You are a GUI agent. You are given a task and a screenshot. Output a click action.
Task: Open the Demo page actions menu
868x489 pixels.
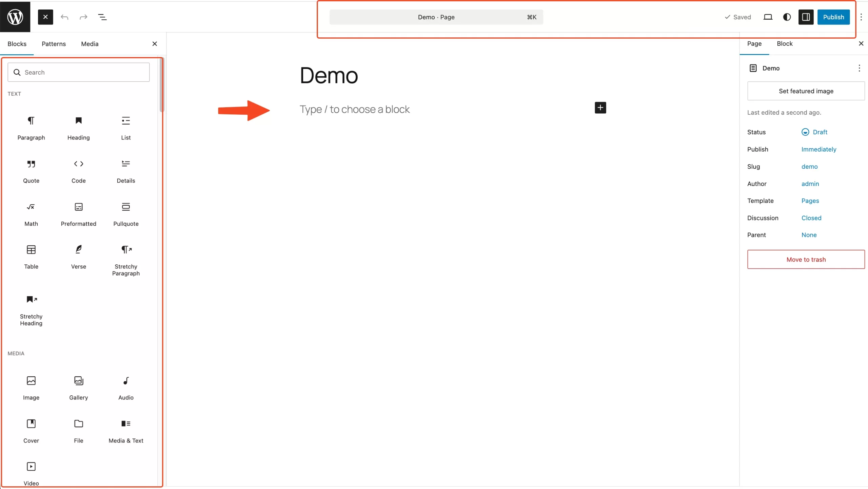click(859, 68)
